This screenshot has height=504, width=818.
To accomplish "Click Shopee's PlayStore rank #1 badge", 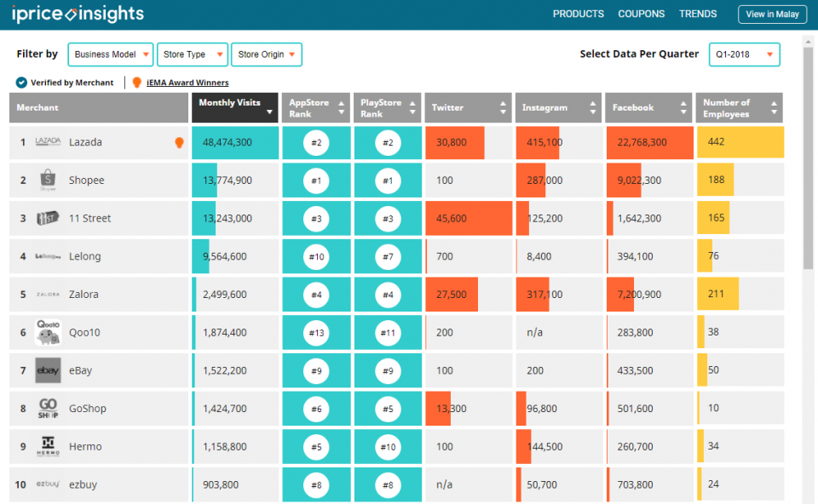I will coord(388,180).
